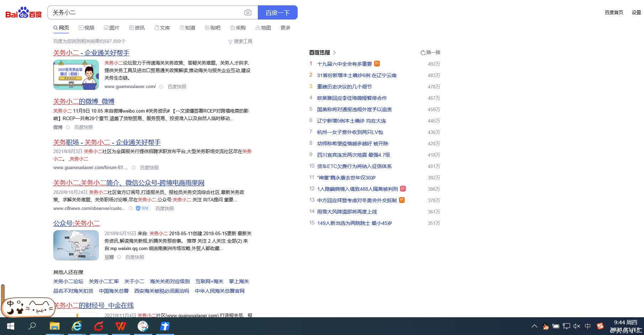Click the taskbar search icon
The width and height of the screenshot is (644, 335).
(x=32, y=326)
